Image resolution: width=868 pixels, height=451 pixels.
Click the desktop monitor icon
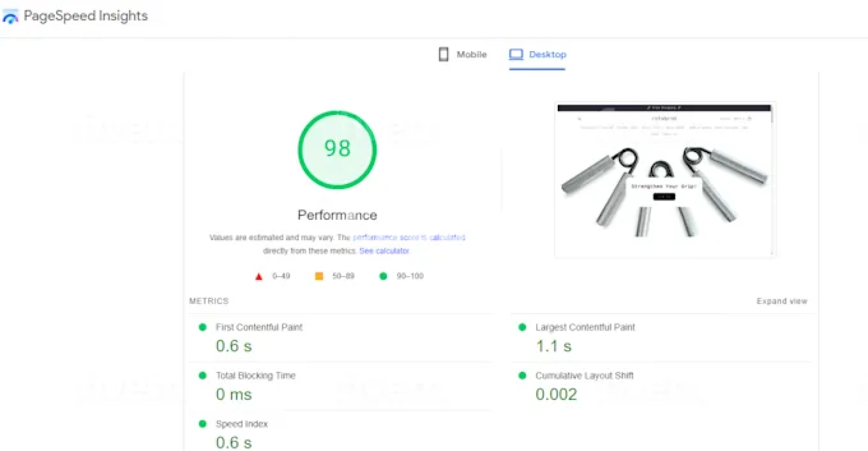click(x=516, y=54)
